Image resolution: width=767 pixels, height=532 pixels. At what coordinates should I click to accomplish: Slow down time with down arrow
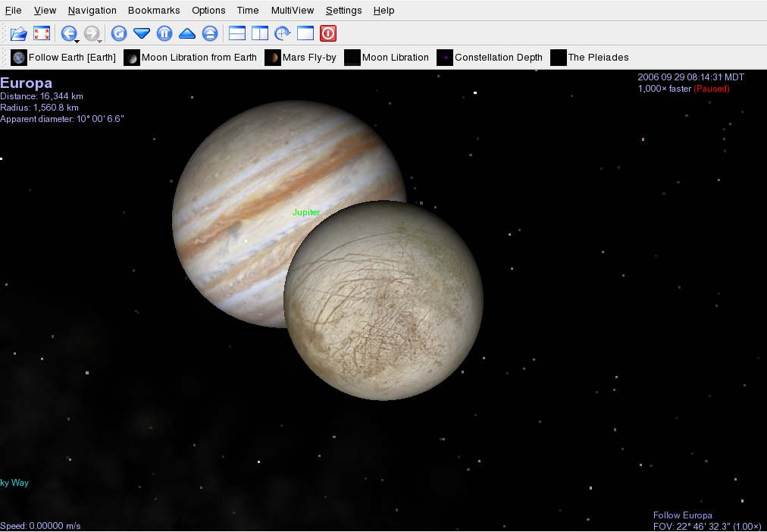142,33
